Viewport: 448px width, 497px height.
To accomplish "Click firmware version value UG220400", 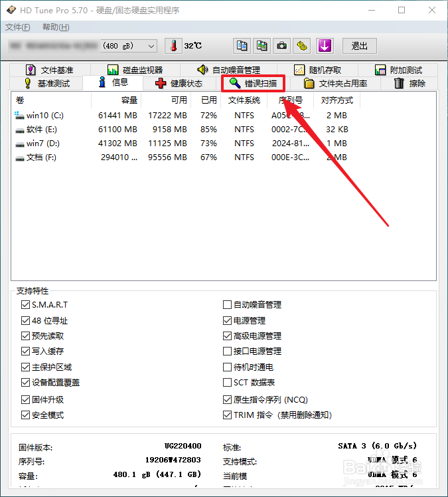I will pyautogui.click(x=183, y=446).
